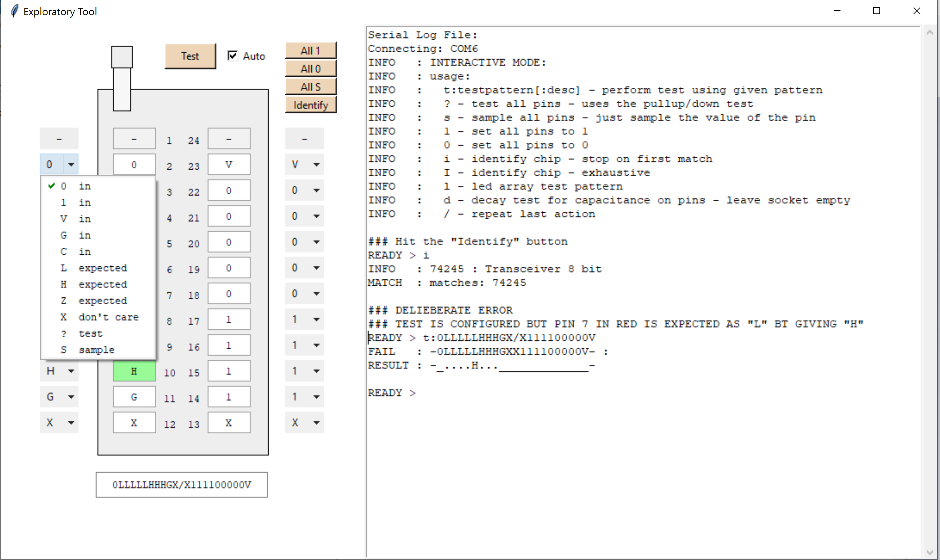Image resolution: width=940 pixels, height=560 pixels.
Task: Open pin 15 right-side dropdown
Action: click(x=304, y=371)
